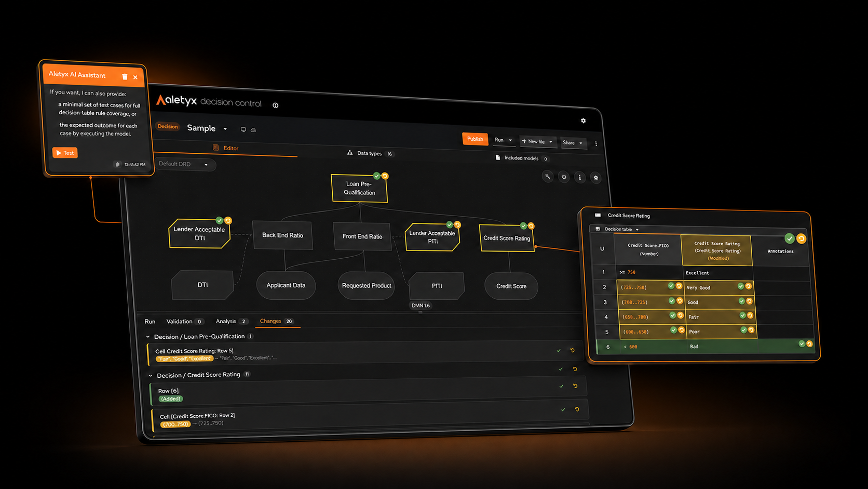Viewport: 868px width, 489px height.
Task: Switch to the Editor tab
Action: pos(226,148)
